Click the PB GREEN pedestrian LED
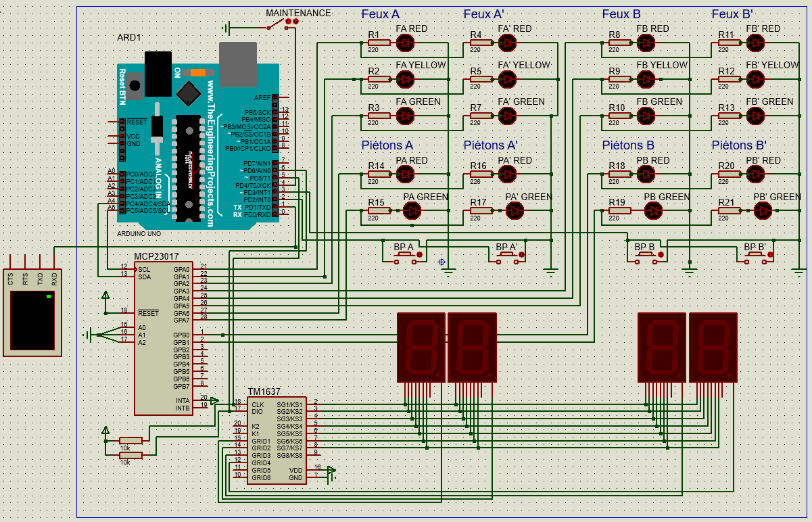The image size is (812, 522). coord(653,211)
